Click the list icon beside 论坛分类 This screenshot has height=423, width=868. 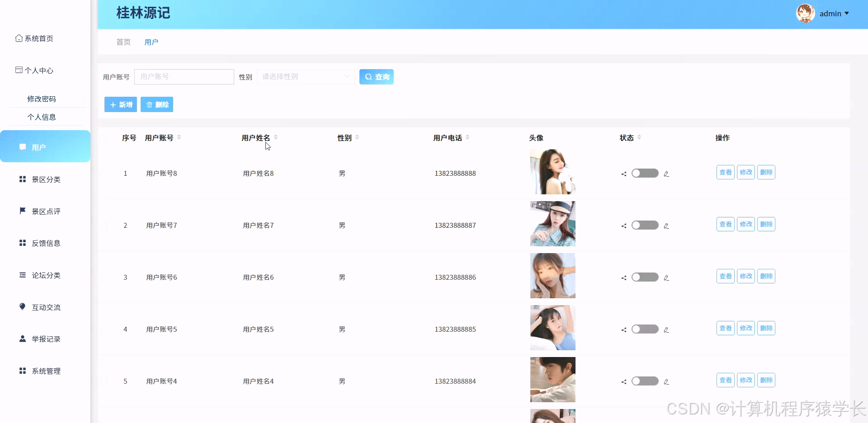pos(23,275)
